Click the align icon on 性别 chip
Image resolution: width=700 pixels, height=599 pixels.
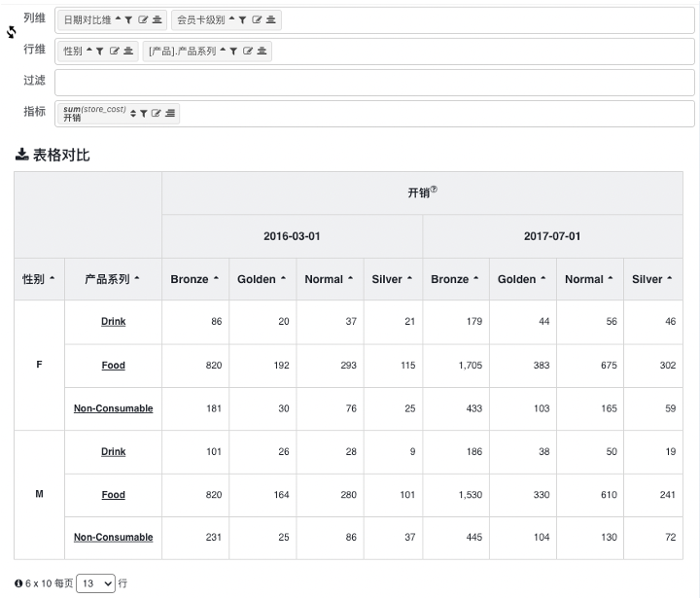128,52
